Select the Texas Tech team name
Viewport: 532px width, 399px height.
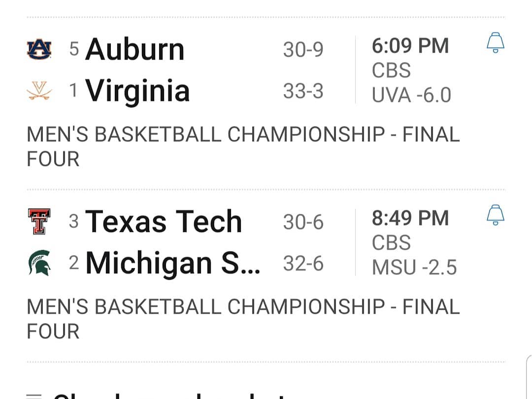[x=163, y=222]
